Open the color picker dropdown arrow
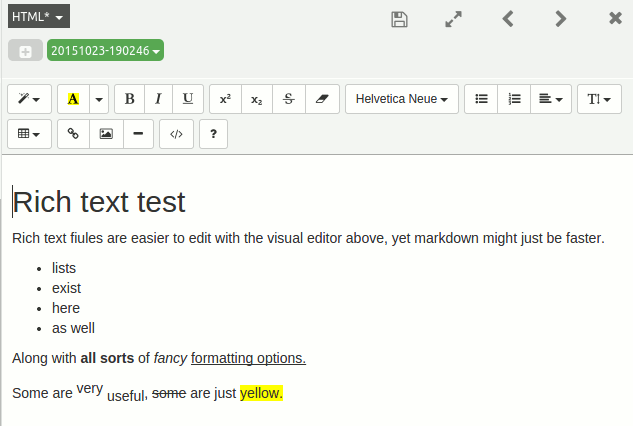 pyautogui.click(x=99, y=99)
